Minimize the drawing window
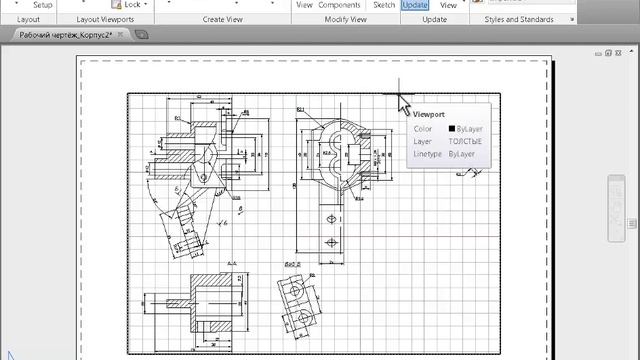The image size is (640, 360). coord(598,53)
